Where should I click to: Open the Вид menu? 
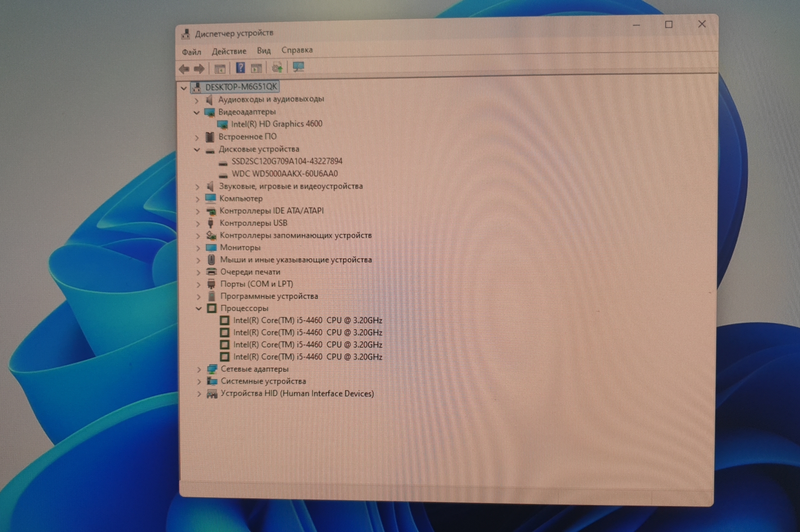click(264, 50)
